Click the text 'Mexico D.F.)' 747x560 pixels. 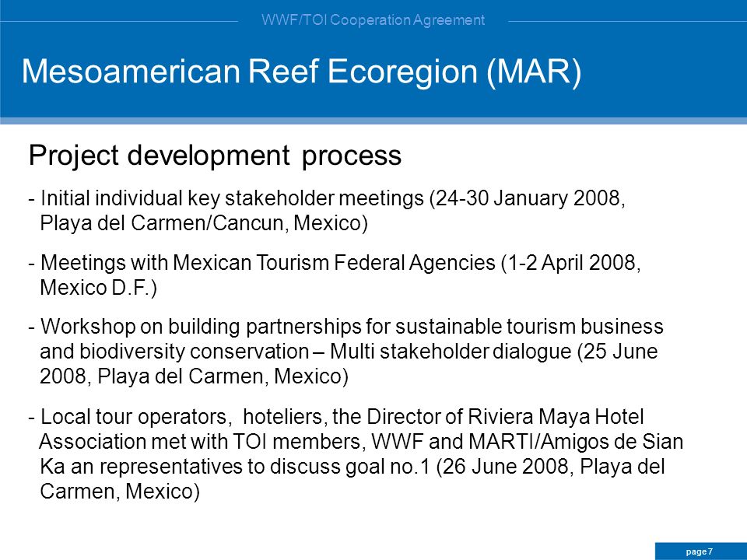click(x=99, y=287)
